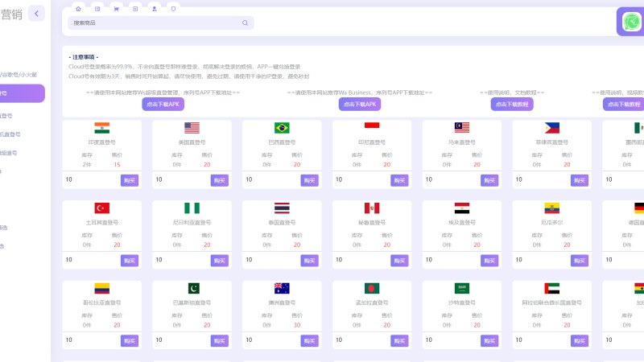Click the 印度直登号 product title
The height and width of the screenshot is (362, 644).
(102, 142)
